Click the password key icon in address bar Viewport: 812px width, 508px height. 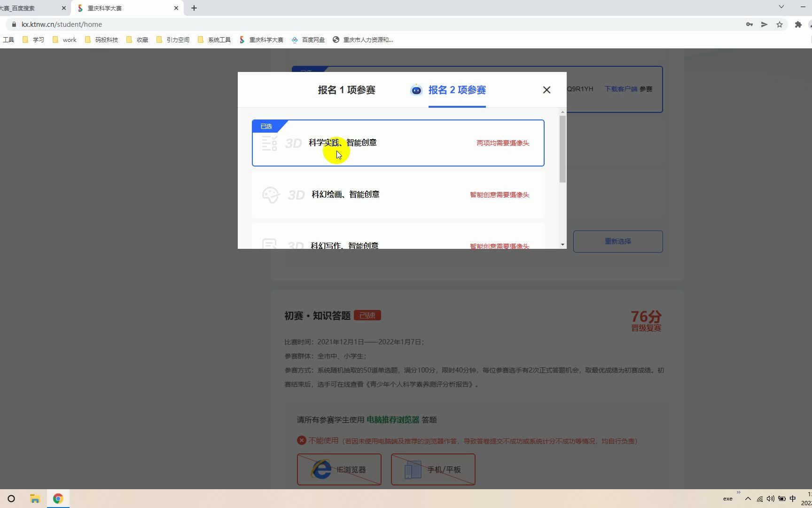750,24
